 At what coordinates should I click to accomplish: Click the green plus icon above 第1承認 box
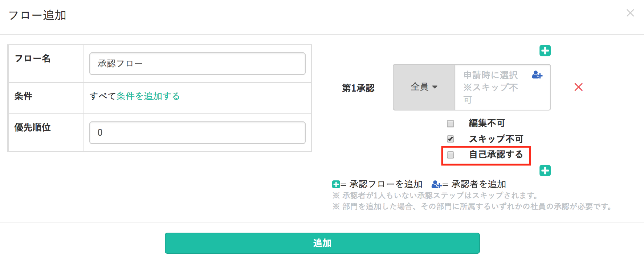click(x=545, y=51)
